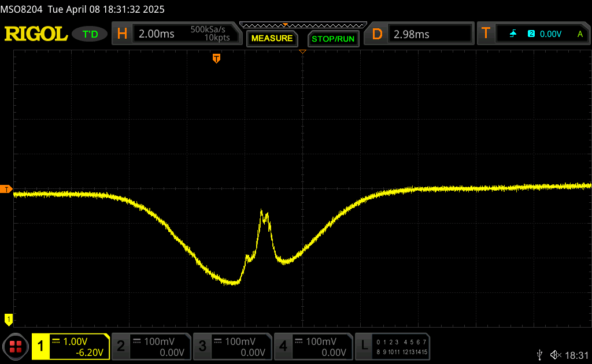Toggle channel 4 on
Image resolution: width=592 pixels, height=364 pixels.
[283, 346]
